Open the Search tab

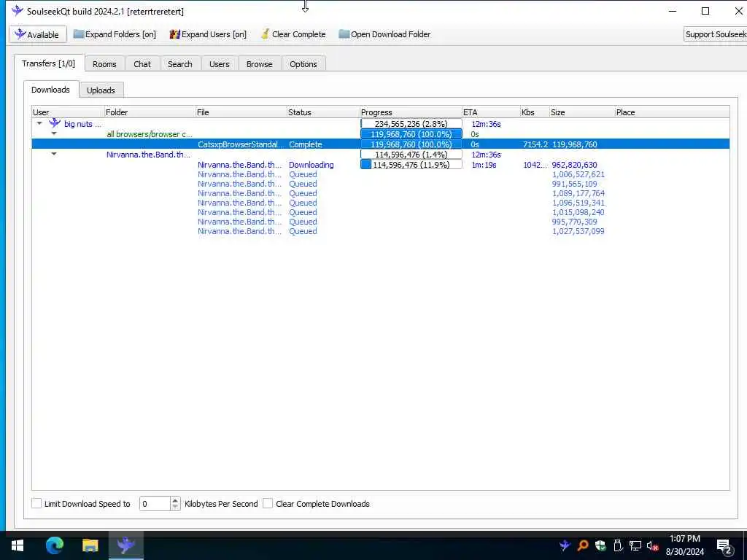[180, 64]
